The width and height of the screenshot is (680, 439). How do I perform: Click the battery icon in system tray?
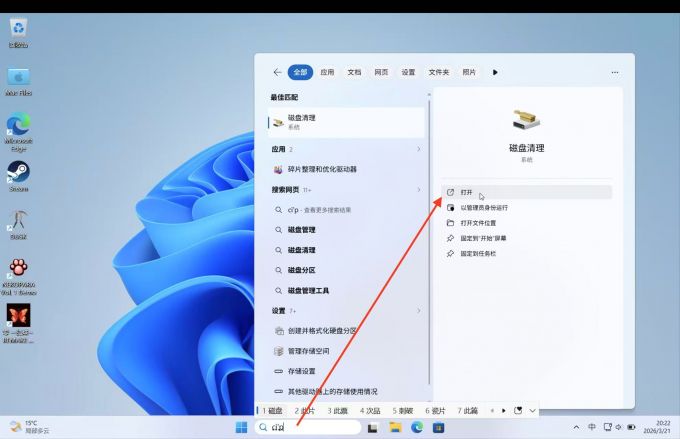coord(631,427)
